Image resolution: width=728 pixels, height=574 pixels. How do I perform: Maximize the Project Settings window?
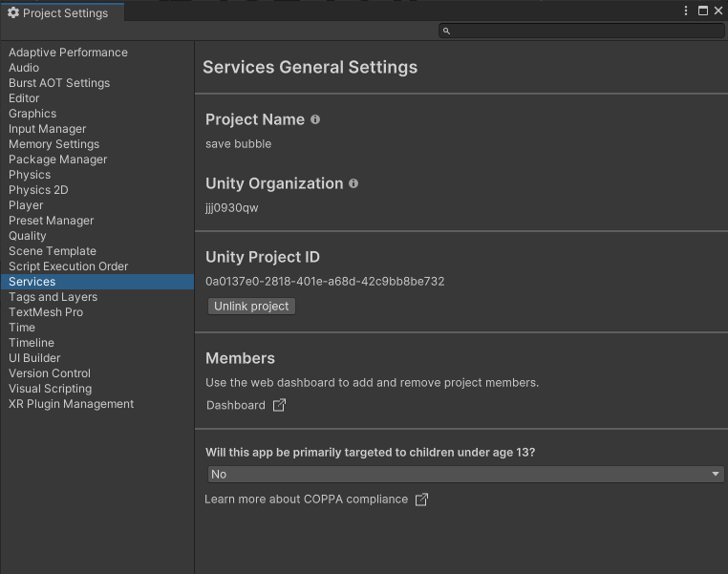[703, 11]
